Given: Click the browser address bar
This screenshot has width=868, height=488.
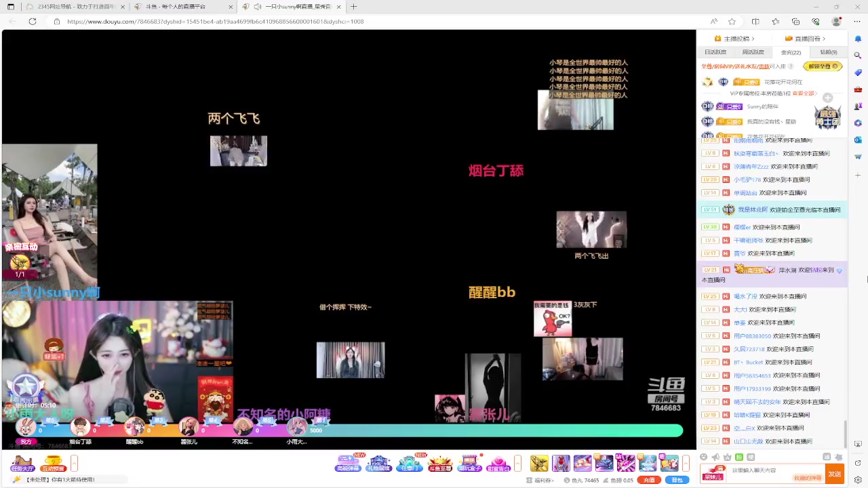Looking at the screenshot, I should 380,22.
